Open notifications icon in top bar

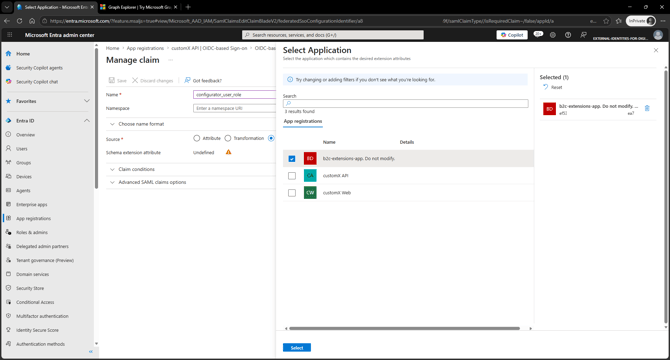click(538, 35)
